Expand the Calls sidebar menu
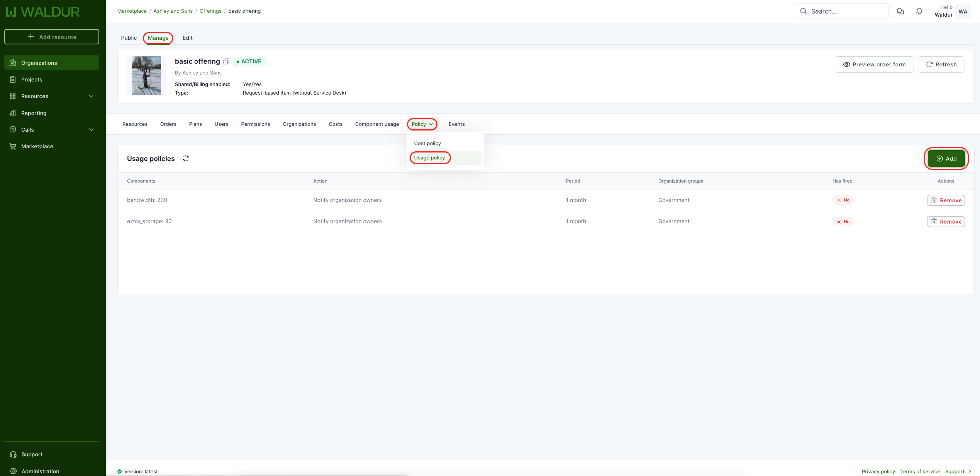The height and width of the screenshot is (476, 980). [x=91, y=130]
